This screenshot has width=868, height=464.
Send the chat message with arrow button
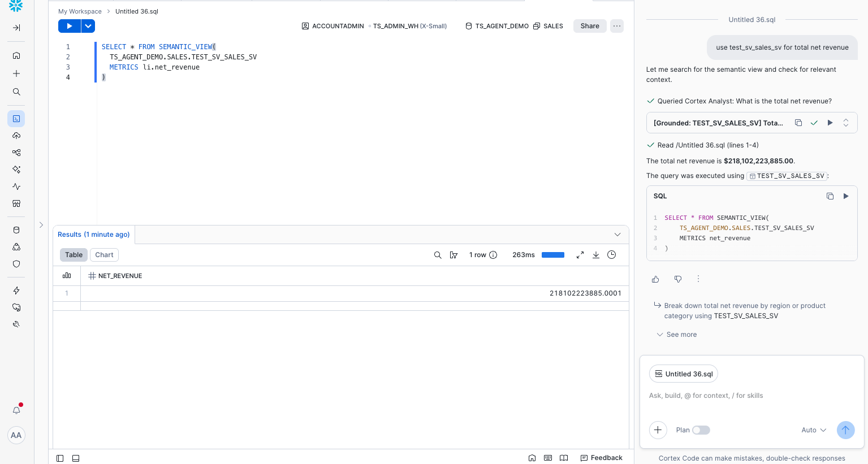pyautogui.click(x=845, y=430)
